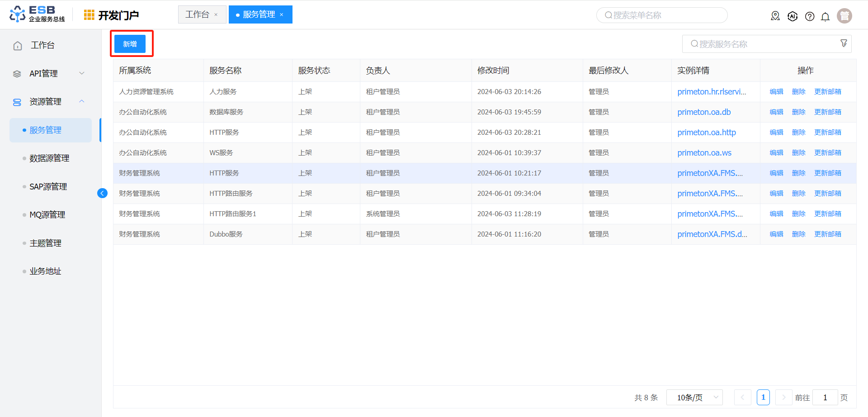Click the user avatar icon
The image size is (868, 417).
[844, 16]
